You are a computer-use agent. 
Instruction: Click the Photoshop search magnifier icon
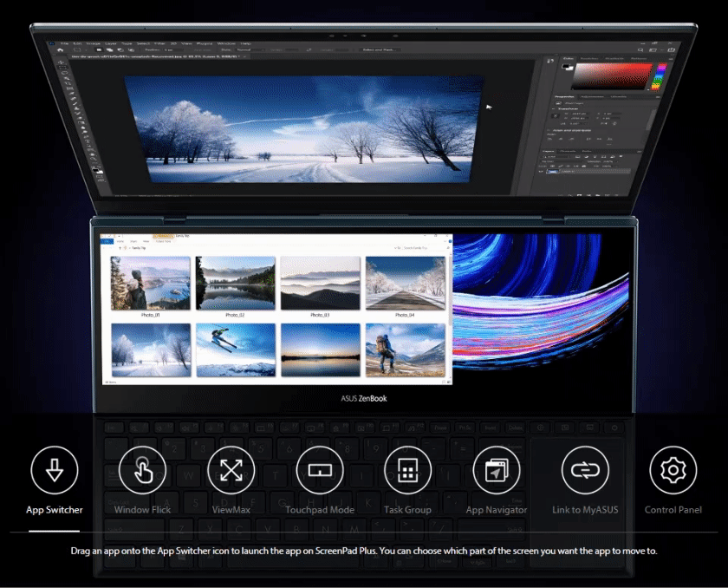pyautogui.click(x=640, y=49)
